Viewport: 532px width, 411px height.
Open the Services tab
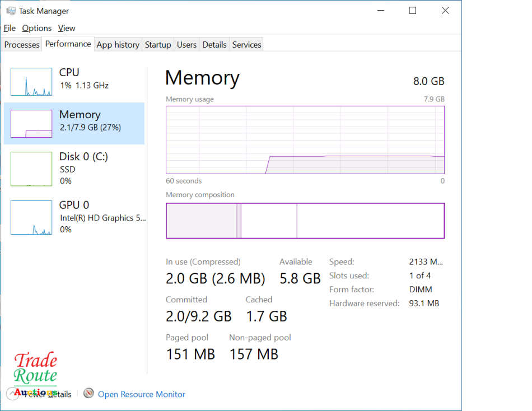pos(246,44)
